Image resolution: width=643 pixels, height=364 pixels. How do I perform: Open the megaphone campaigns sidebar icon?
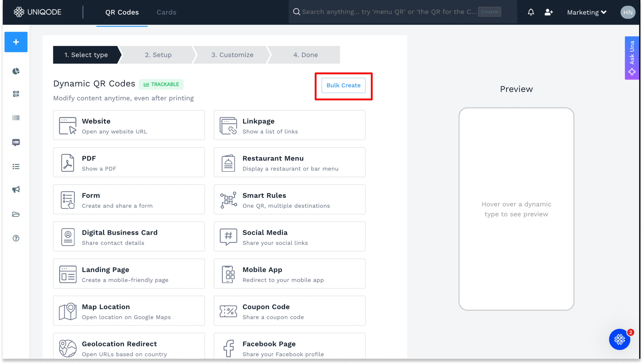(x=16, y=189)
